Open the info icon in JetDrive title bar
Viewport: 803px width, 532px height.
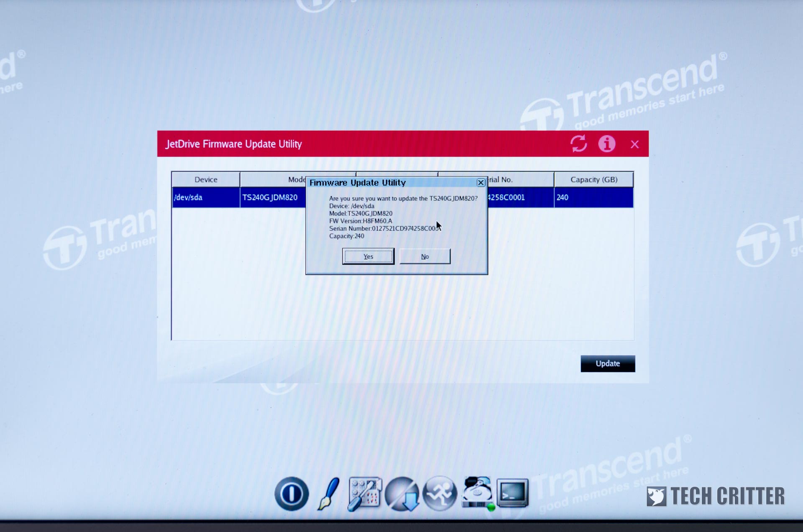click(606, 144)
